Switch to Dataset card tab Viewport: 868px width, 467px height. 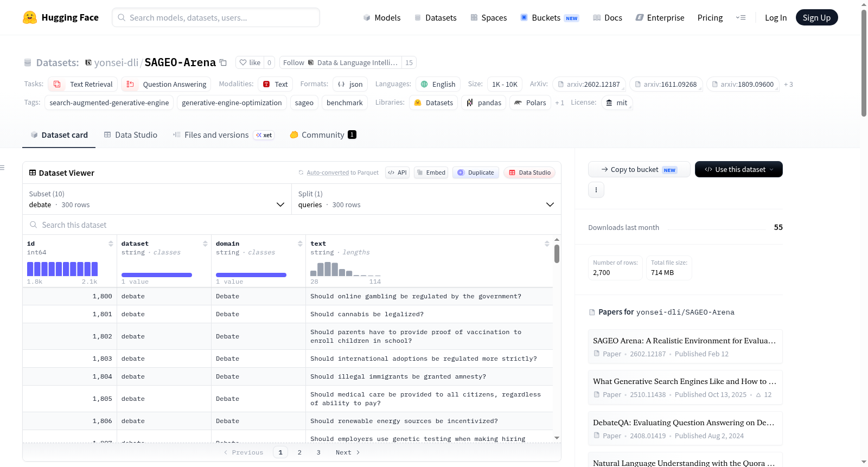pyautogui.click(x=59, y=135)
